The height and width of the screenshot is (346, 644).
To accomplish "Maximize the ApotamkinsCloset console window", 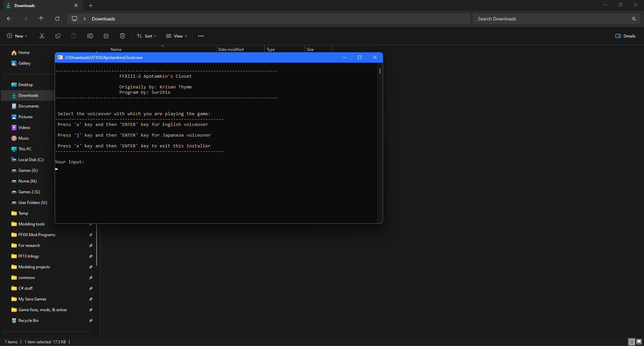I will tap(360, 57).
